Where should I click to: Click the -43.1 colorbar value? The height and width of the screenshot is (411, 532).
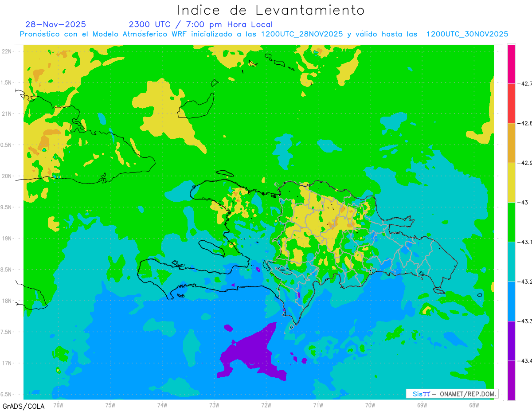tap(525, 242)
